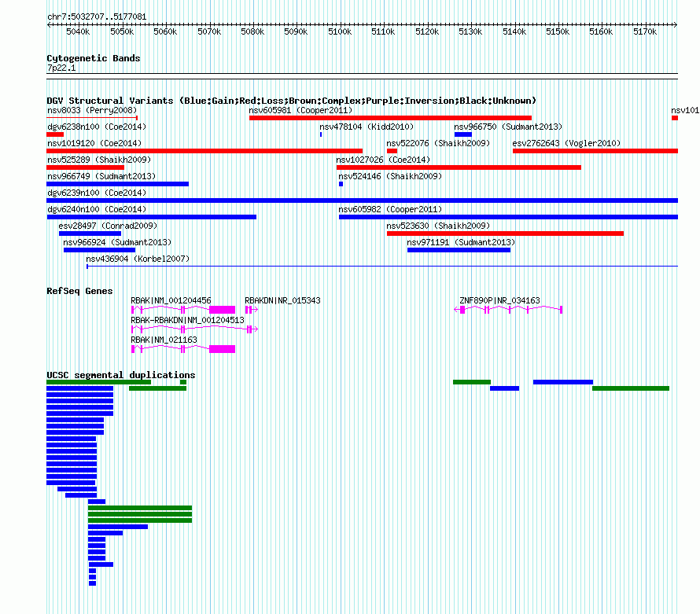Click dgv6239n100 (Coe2014) label

[97, 193]
